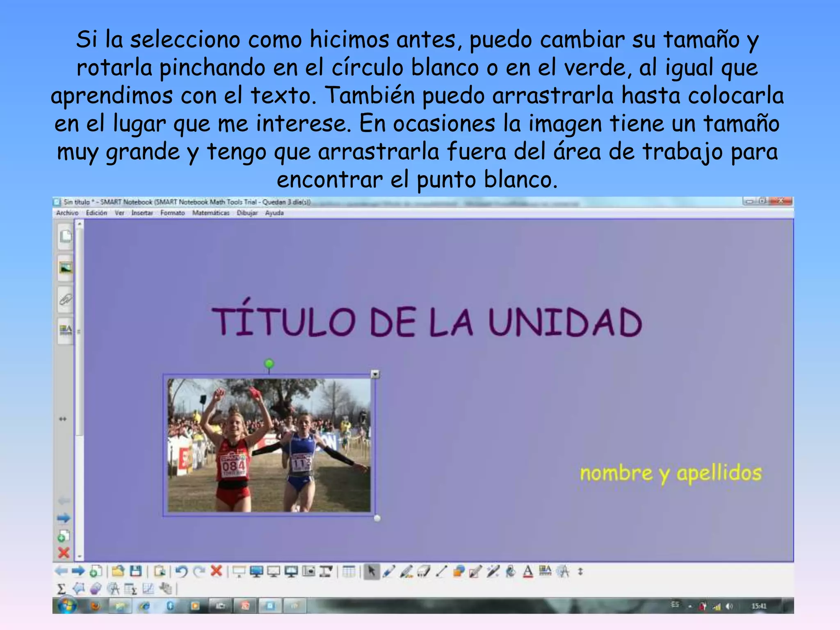
Task: Click the Measurement Tools compass icon
Action: [x=563, y=571]
